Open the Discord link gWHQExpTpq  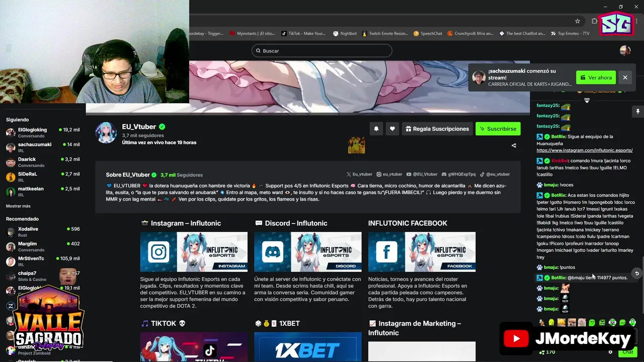[x=458, y=174]
